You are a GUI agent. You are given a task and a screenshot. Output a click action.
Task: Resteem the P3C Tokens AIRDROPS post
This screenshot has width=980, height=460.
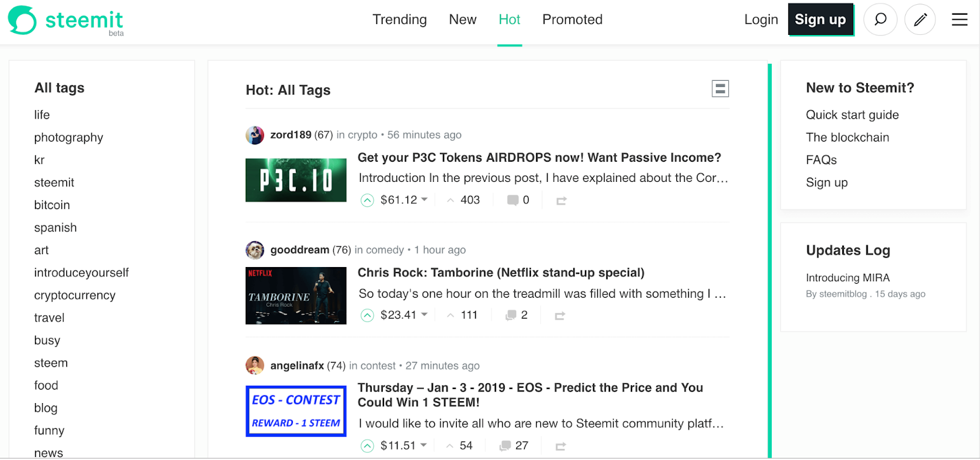click(x=561, y=201)
